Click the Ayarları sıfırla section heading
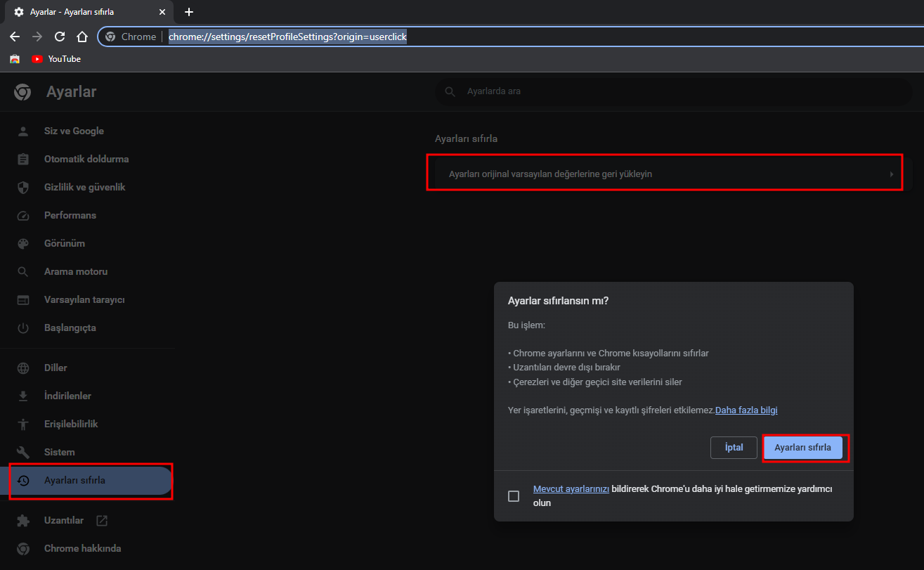924x570 pixels. pyautogui.click(x=466, y=139)
